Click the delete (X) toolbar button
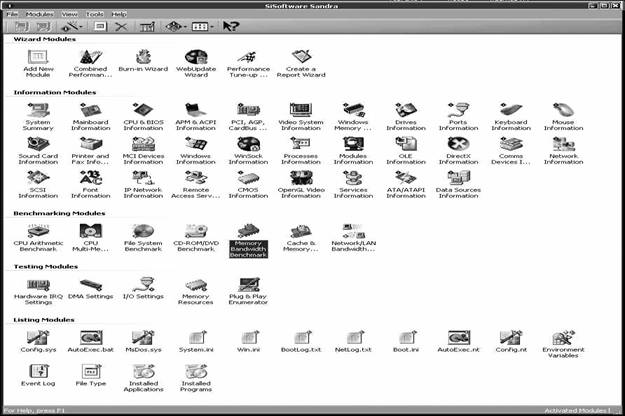This screenshot has width=625, height=416. click(121, 27)
